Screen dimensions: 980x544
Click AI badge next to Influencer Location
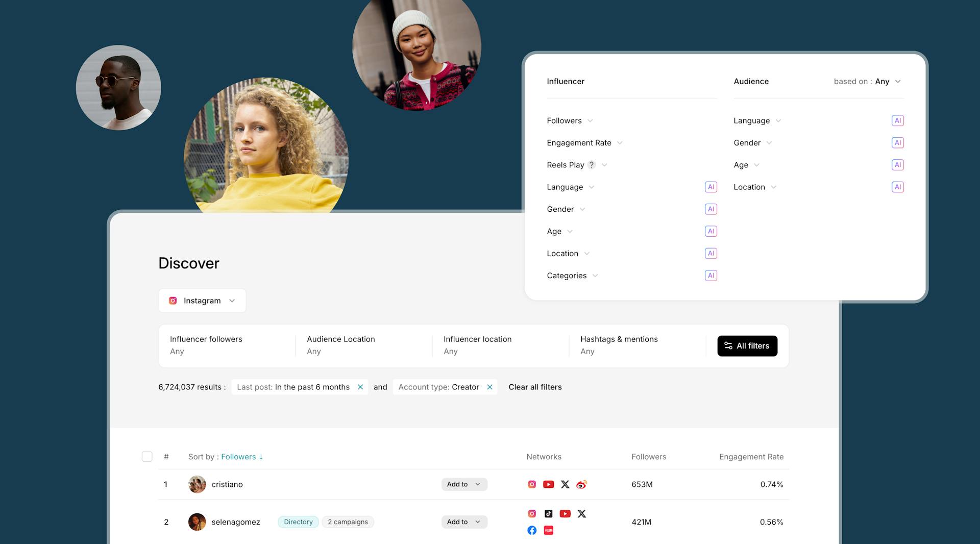pyautogui.click(x=711, y=253)
